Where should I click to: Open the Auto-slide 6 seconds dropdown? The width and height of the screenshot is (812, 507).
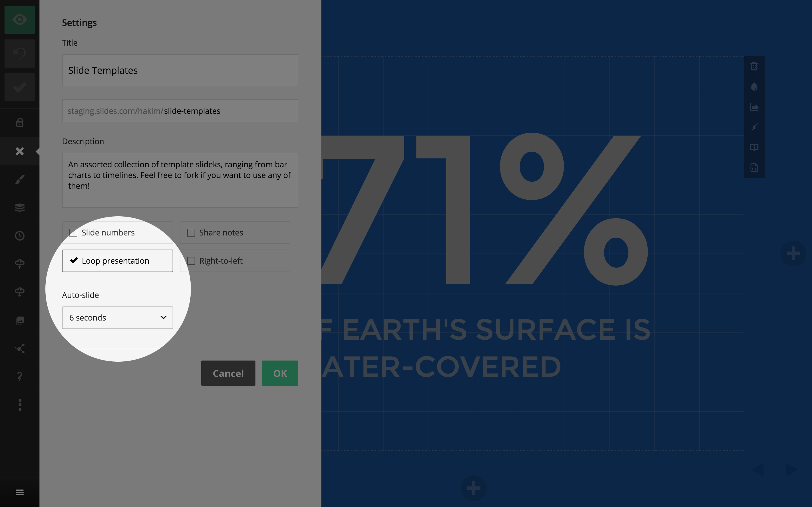click(118, 317)
